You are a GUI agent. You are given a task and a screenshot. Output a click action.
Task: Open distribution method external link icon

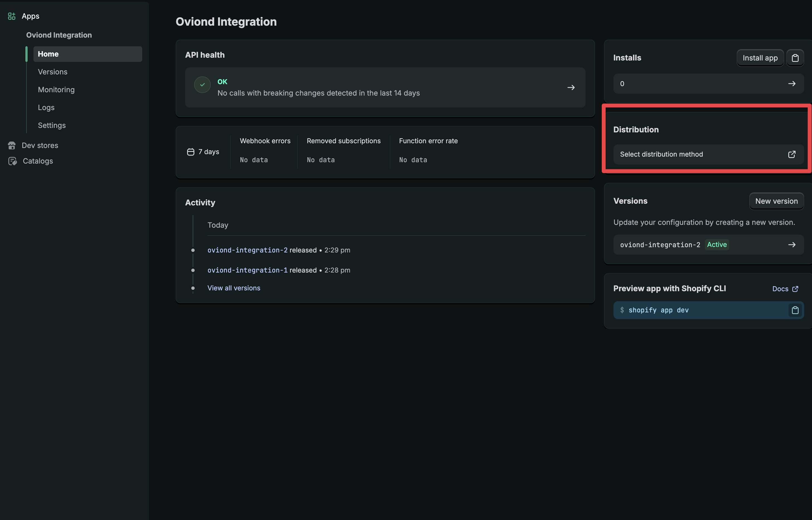click(792, 154)
